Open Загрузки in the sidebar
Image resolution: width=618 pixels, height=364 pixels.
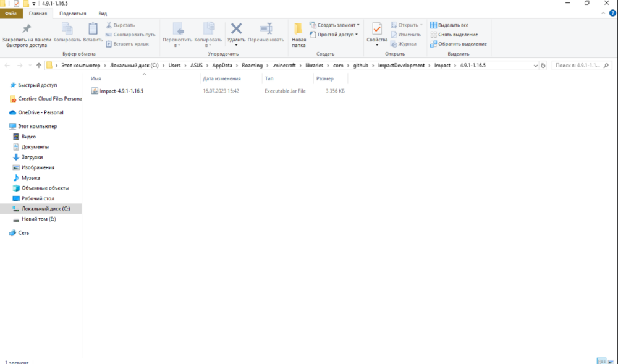coord(32,157)
